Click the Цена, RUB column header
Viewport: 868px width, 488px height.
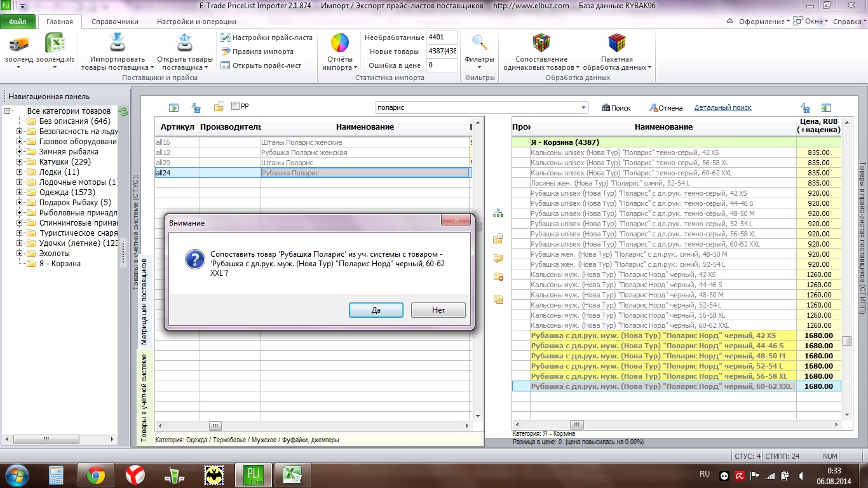point(818,126)
